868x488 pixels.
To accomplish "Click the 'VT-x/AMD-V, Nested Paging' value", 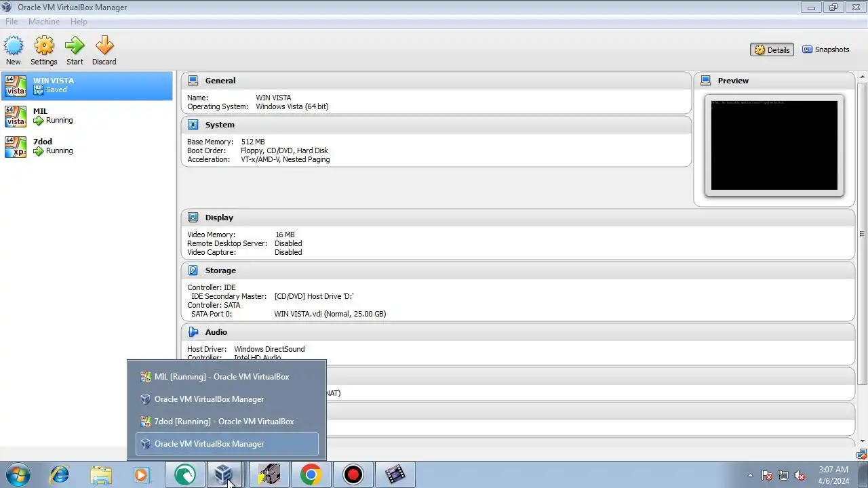I will (285, 159).
